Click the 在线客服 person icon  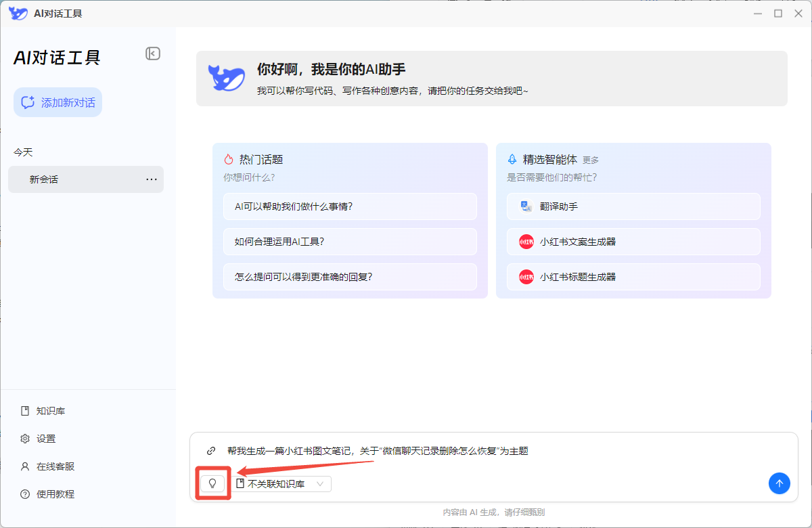25,466
